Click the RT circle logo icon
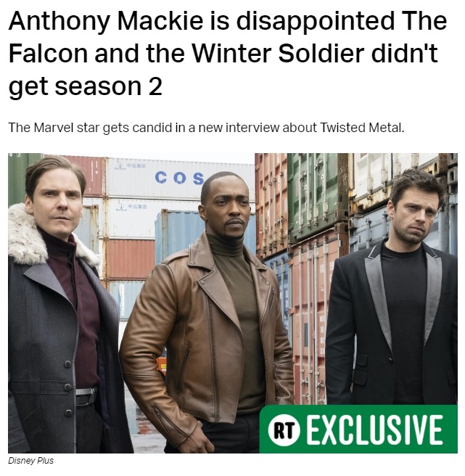This screenshot has height=476, width=465. [x=284, y=430]
